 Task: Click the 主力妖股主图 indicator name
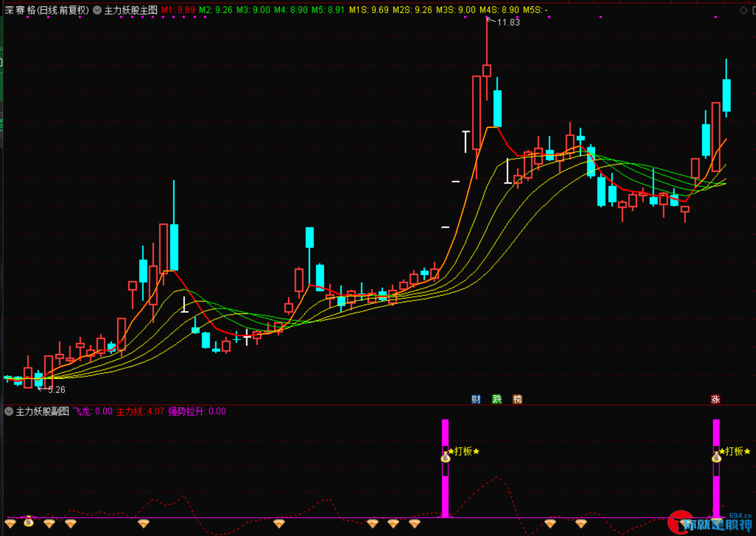point(131,10)
